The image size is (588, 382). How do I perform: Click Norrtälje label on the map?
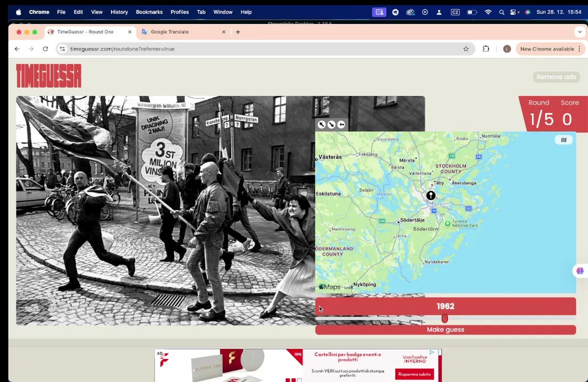(491, 136)
